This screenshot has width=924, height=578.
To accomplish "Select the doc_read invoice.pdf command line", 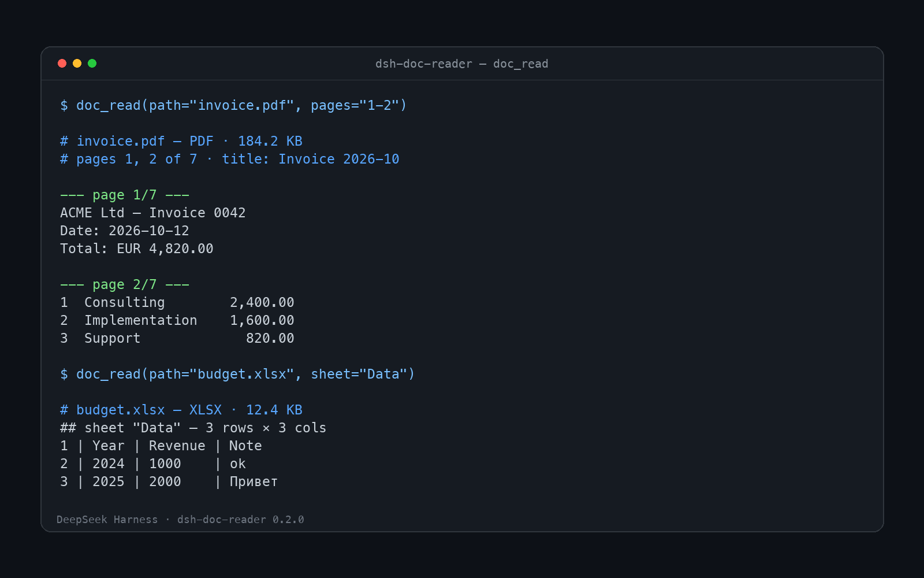I will [x=233, y=105].
